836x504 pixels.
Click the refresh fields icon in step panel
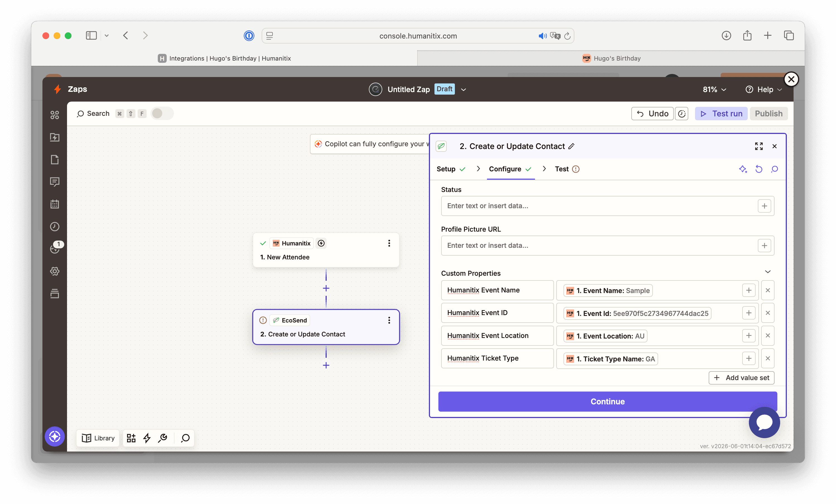[759, 169]
